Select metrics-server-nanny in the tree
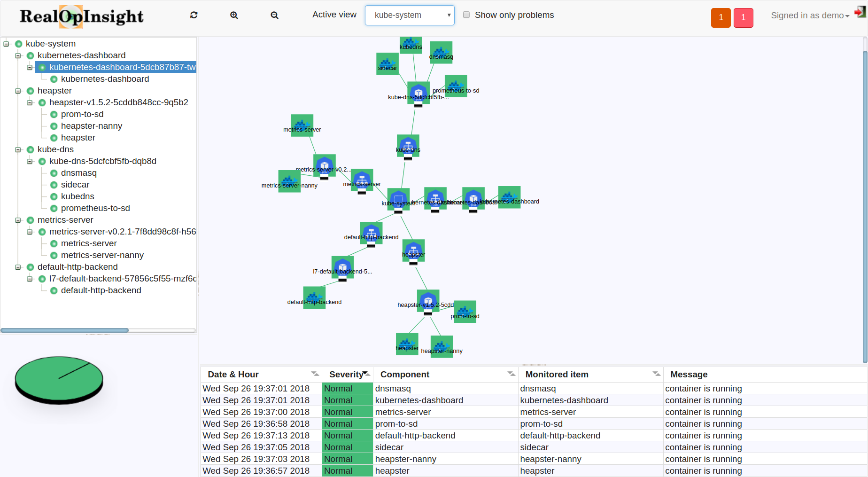The image size is (868, 477). [x=102, y=255]
